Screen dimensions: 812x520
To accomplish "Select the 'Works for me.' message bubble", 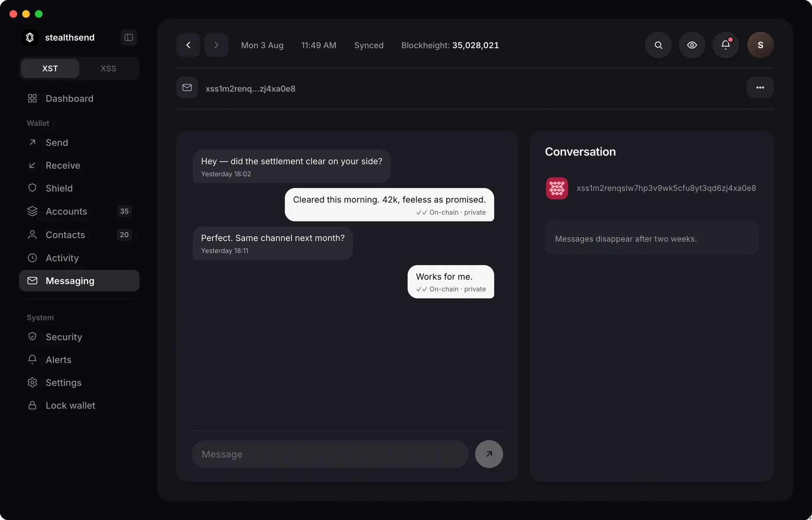I will [x=451, y=282].
